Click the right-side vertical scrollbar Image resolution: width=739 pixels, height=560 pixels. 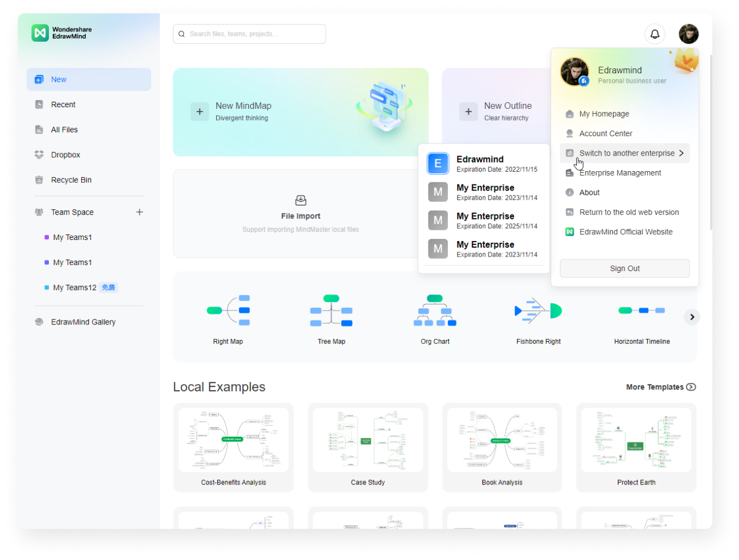pos(711,142)
